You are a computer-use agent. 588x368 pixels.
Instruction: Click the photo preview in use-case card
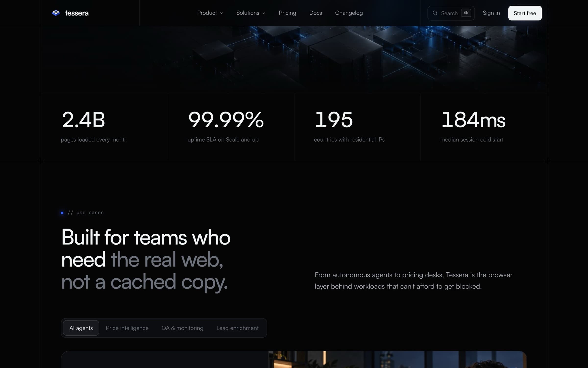pyautogui.click(x=398, y=359)
